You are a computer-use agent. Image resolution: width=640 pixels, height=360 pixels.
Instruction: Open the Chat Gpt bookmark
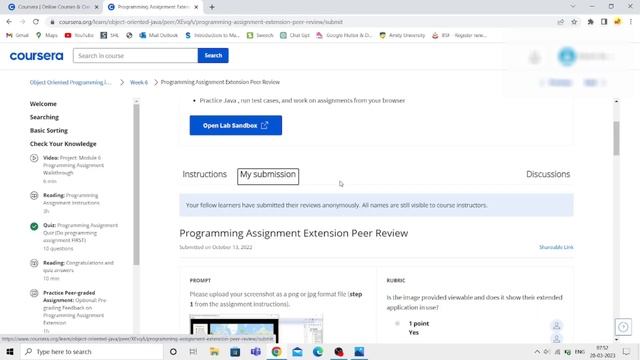295,36
